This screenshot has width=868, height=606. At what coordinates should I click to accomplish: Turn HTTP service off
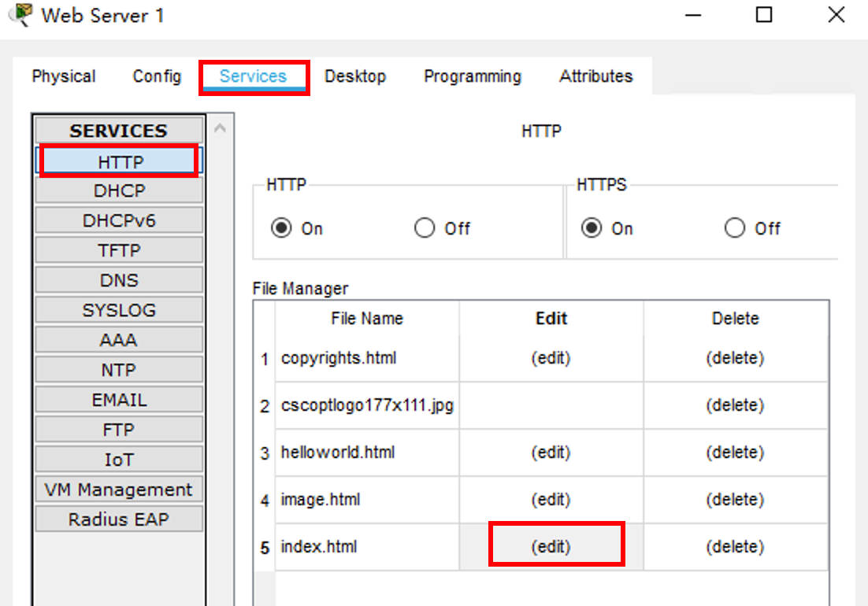[x=425, y=228]
